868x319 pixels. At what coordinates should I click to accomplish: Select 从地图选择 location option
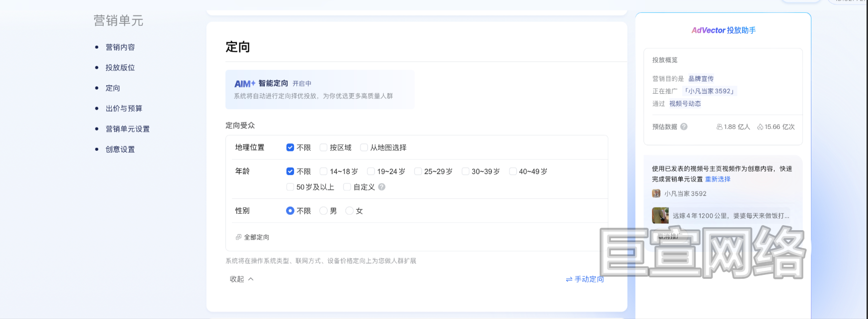click(364, 147)
